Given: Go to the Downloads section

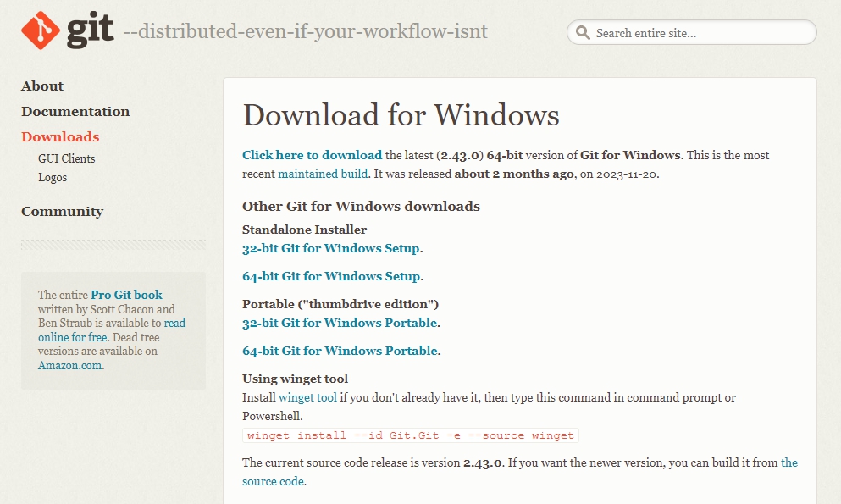Looking at the screenshot, I should (60, 136).
